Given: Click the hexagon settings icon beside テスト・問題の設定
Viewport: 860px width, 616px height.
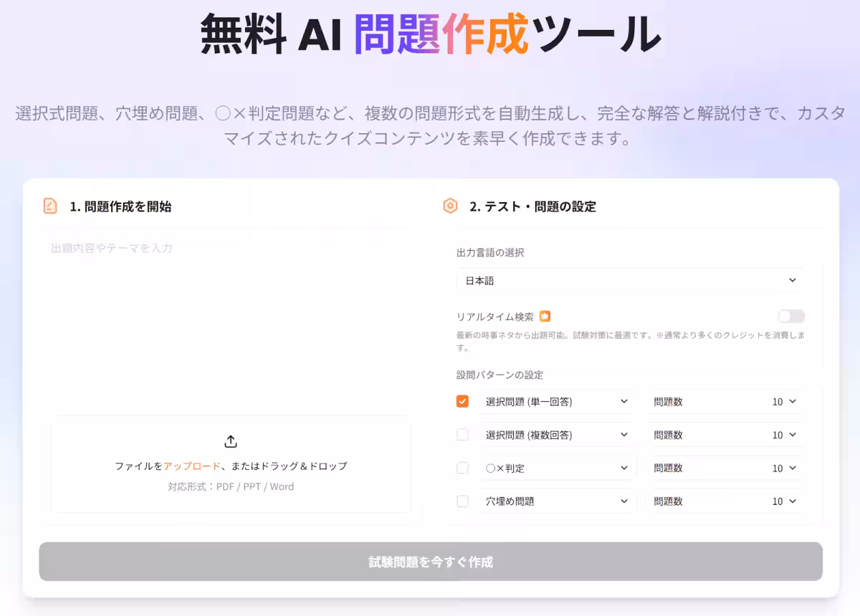Looking at the screenshot, I should point(450,206).
